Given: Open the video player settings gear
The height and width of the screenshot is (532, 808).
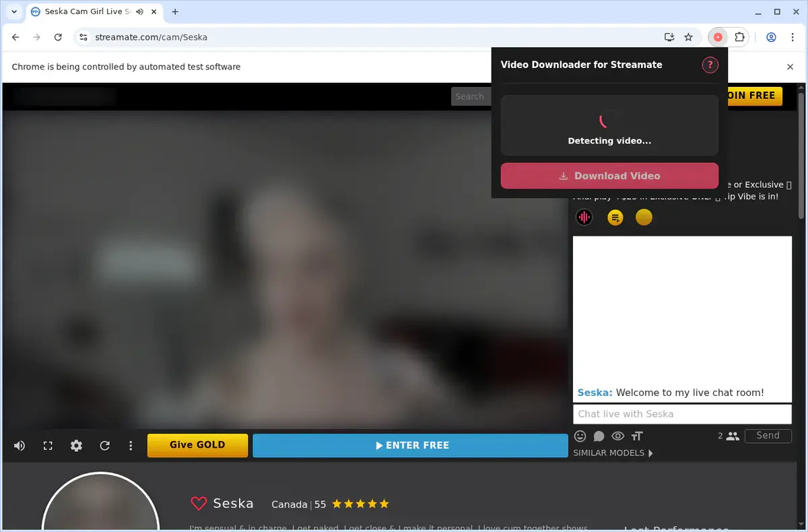Looking at the screenshot, I should click(x=76, y=446).
